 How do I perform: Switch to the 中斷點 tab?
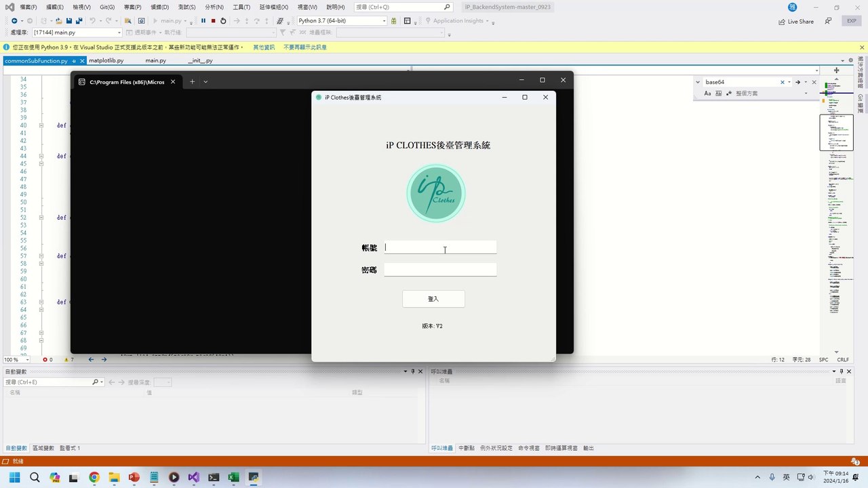[x=466, y=448]
